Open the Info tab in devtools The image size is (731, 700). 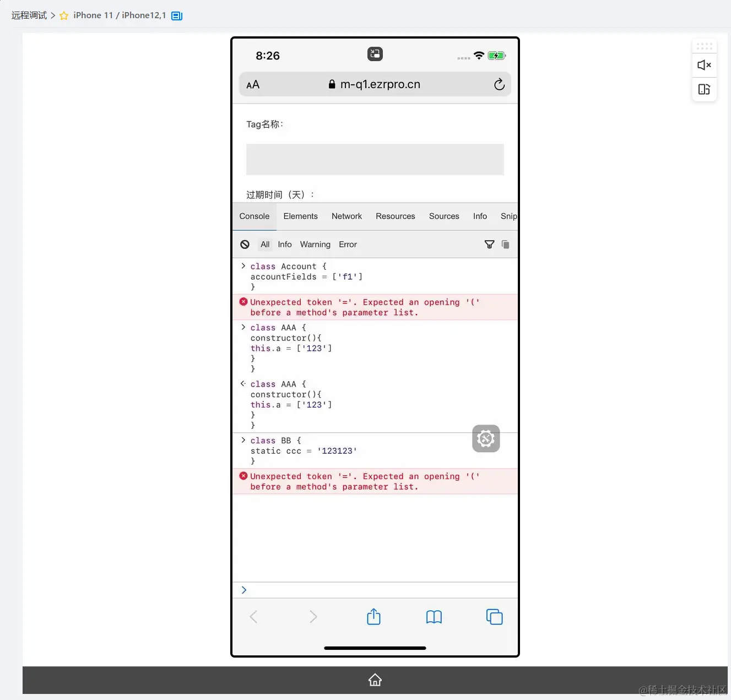click(x=480, y=216)
